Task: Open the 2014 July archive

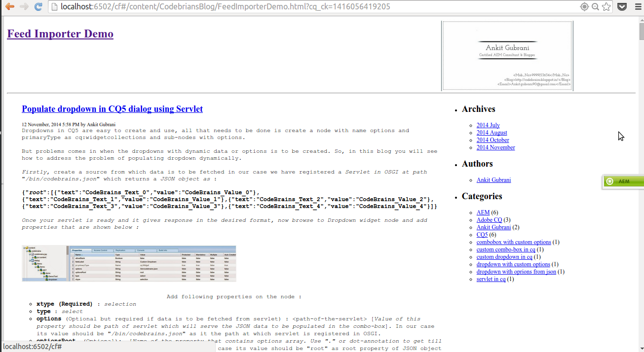Action: (488, 125)
